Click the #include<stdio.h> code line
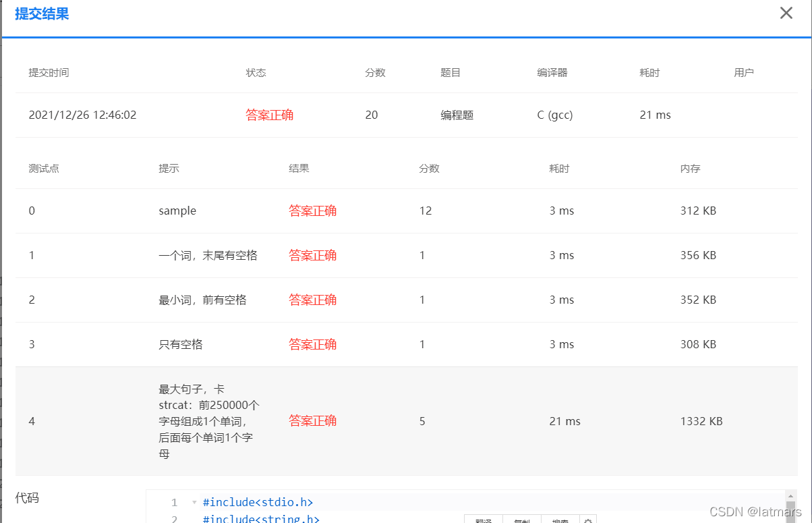812x523 pixels. (258, 502)
